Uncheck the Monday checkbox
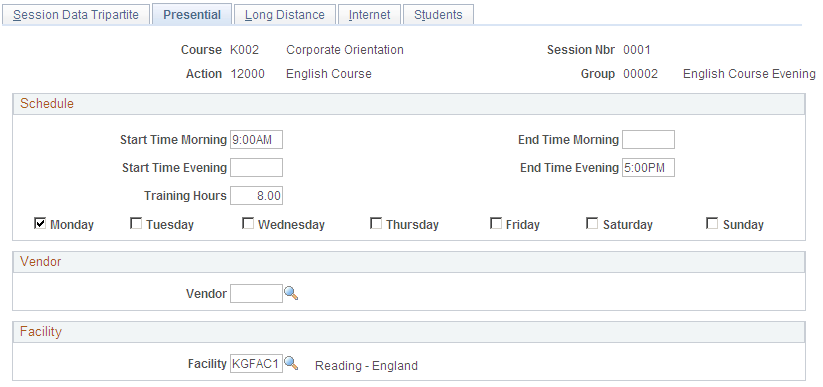Image resolution: width=823 pixels, height=387 pixels. coord(40,224)
